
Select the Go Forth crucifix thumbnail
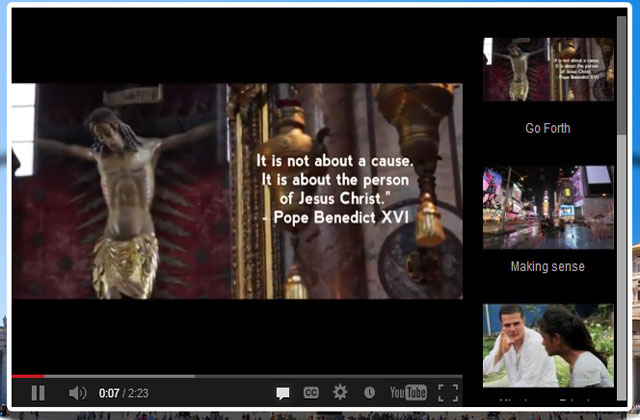click(548, 69)
